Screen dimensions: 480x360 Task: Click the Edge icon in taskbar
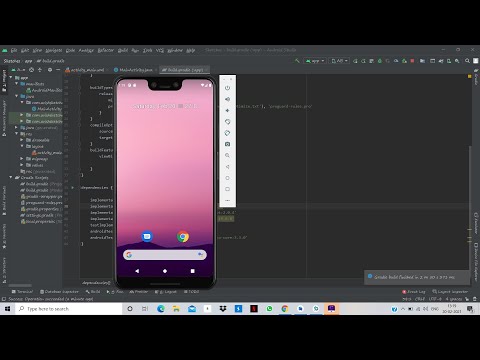click(x=161, y=309)
